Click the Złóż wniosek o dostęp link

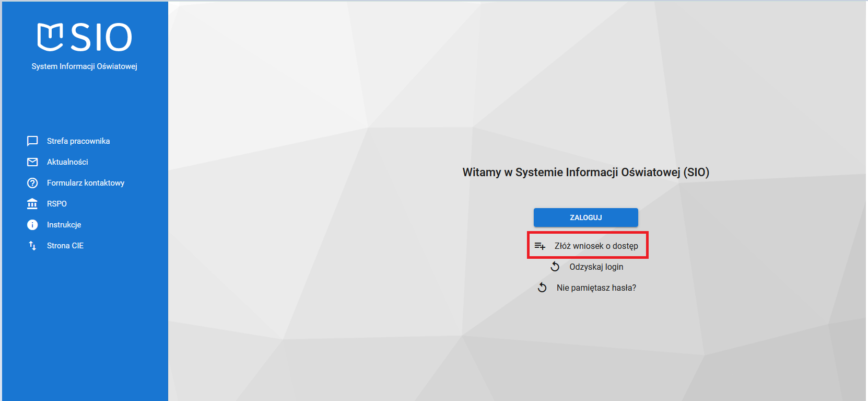596,246
